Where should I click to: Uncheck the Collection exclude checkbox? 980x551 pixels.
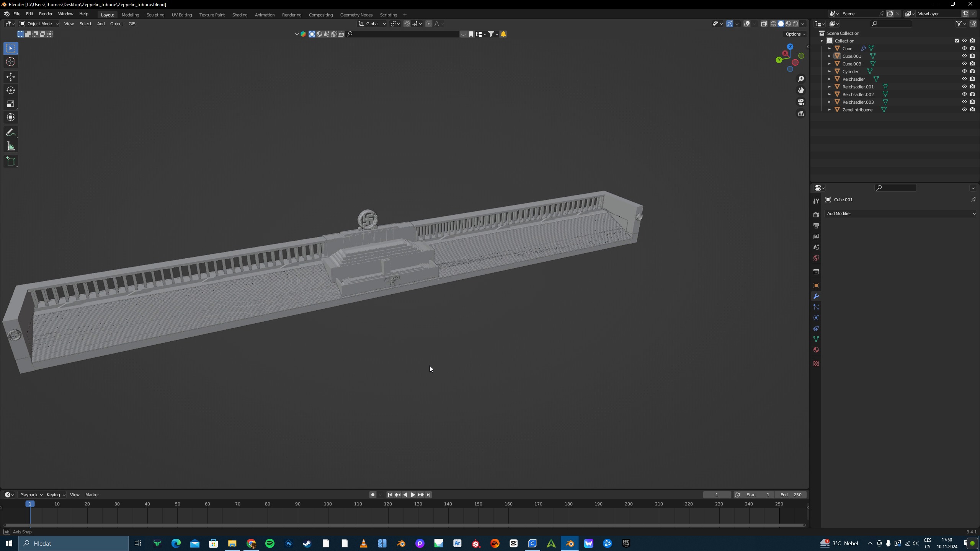(957, 41)
